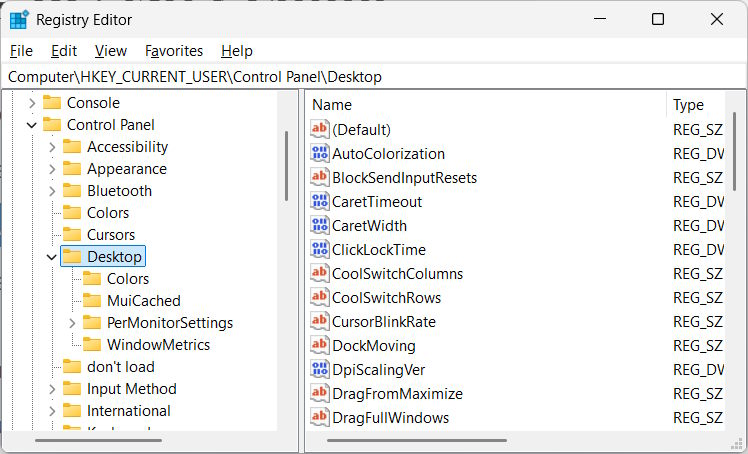Select the International key
The image size is (748, 454).
(129, 411)
